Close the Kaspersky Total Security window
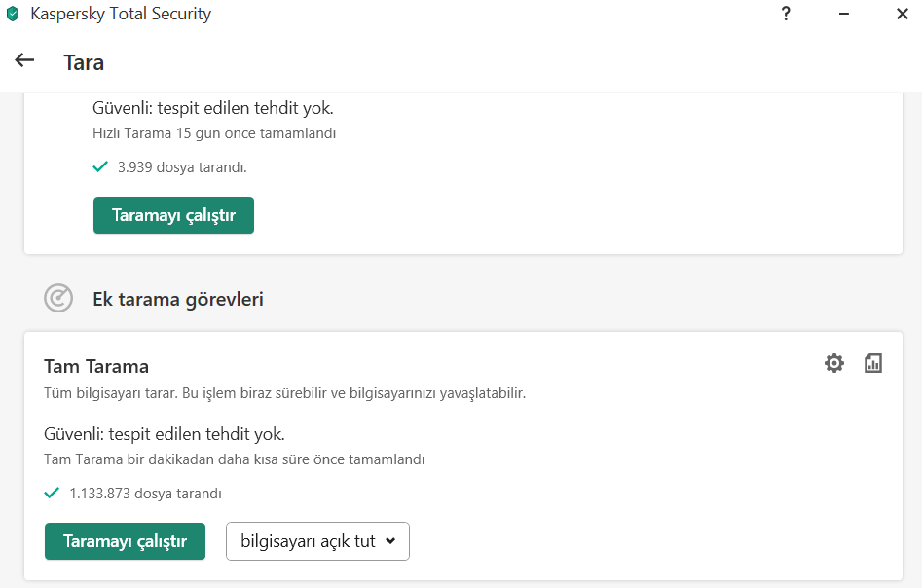 [x=903, y=14]
